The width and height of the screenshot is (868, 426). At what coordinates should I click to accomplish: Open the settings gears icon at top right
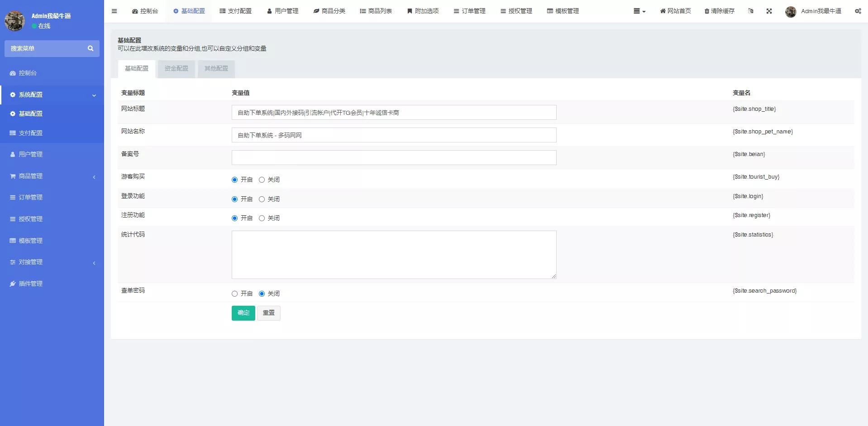point(858,11)
